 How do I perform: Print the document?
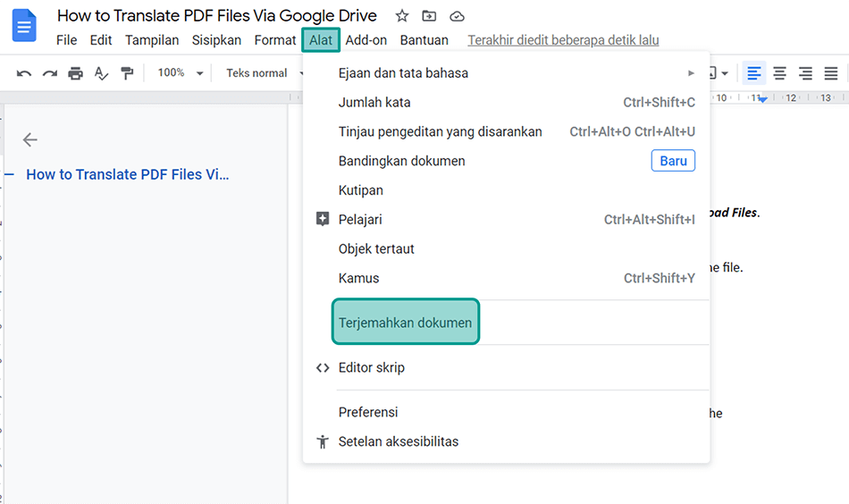(x=75, y=73)
